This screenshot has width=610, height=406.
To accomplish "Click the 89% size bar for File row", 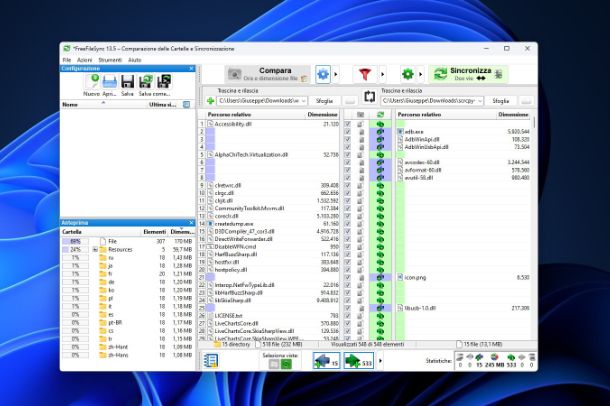I will [x=75, y=241].
